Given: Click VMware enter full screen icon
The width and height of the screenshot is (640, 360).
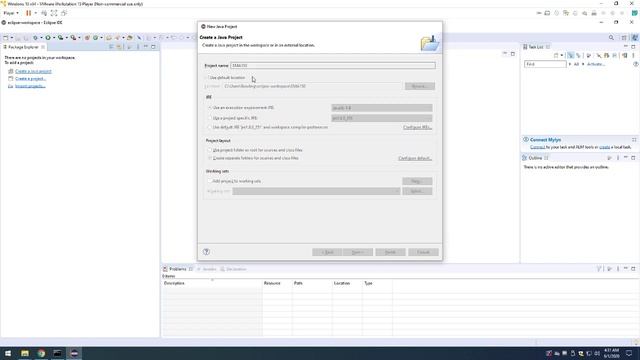Looking at the screenshot, I should (x=54, y=13).
